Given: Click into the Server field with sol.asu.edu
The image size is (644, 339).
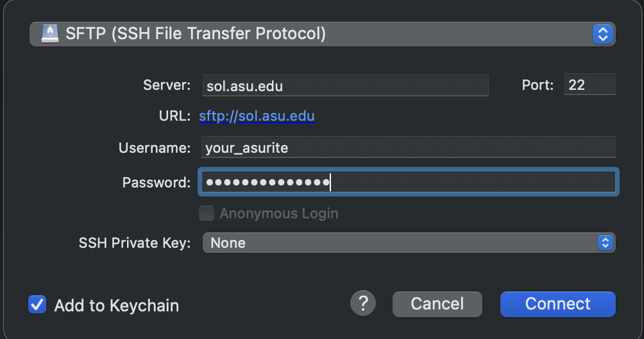Looking at the screenshot, I should click(344, 85).
